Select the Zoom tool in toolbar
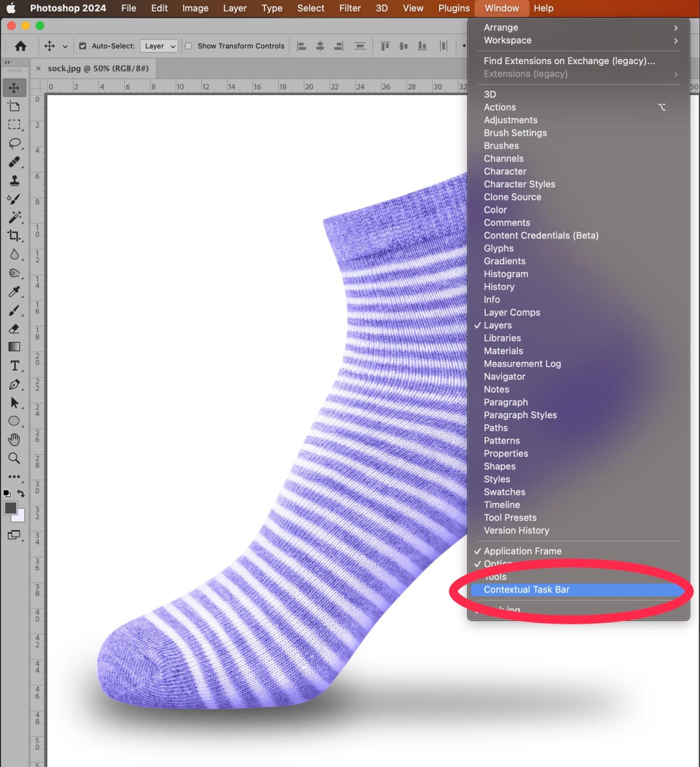 tap(14, 458)
